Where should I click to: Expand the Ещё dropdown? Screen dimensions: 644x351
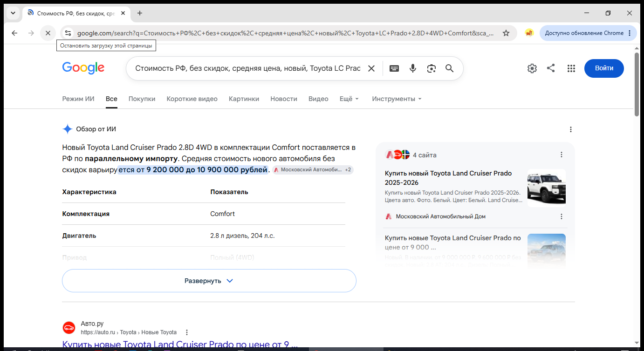pos(349,99)
